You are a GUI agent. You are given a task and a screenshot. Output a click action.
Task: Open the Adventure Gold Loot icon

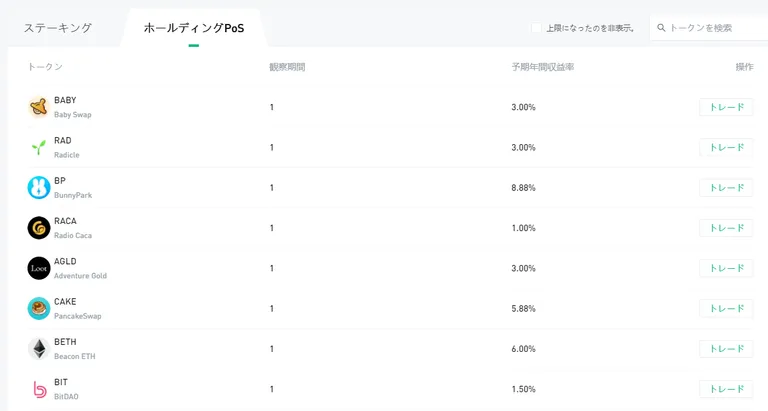[39, 268]
